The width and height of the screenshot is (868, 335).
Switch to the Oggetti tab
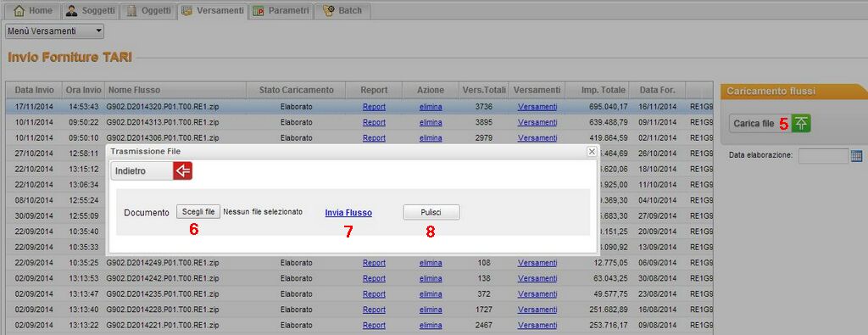click(148, 10)
